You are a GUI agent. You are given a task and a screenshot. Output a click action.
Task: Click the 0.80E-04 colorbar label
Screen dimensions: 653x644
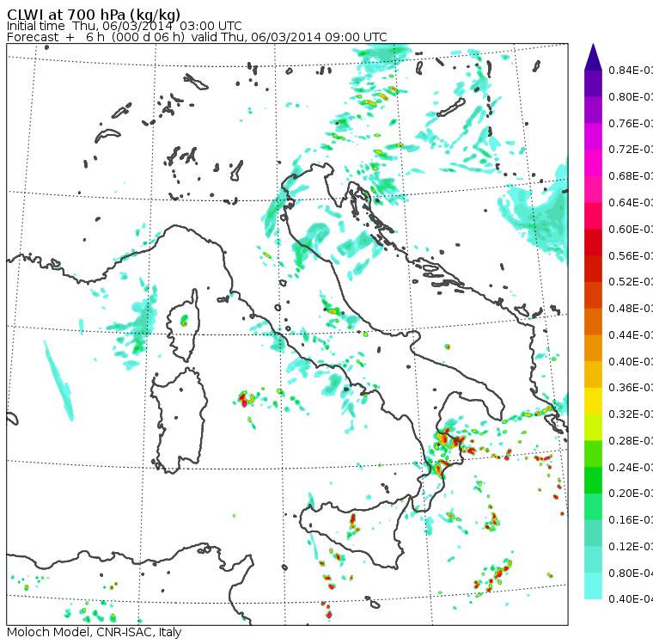pos(631,573)
